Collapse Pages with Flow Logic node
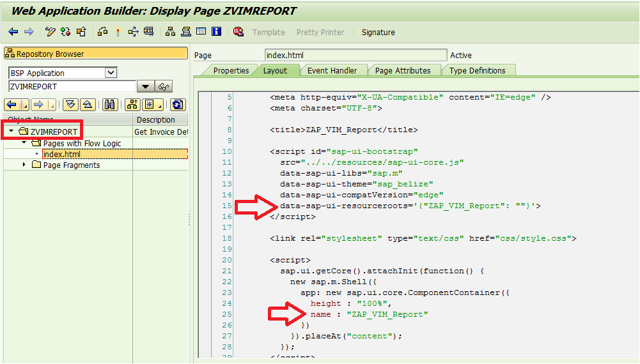Image resolution: width=640 pixels, height=364 pixels. tap(24, 142)
